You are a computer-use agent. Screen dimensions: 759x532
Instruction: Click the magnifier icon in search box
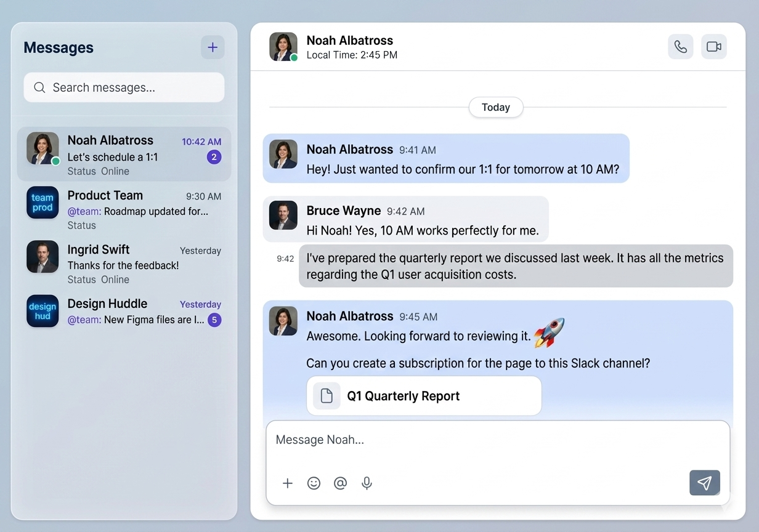[x=39, y=87]
